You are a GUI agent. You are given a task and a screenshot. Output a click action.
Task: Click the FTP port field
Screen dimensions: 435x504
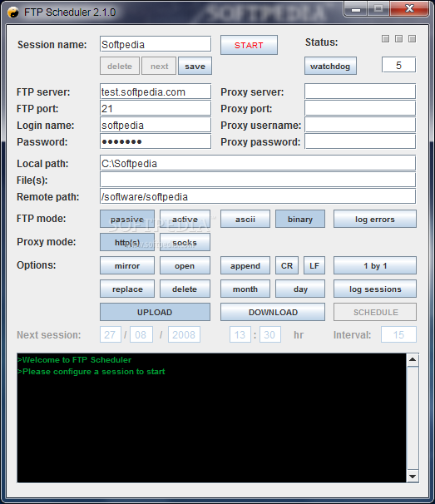click(156, 108)
